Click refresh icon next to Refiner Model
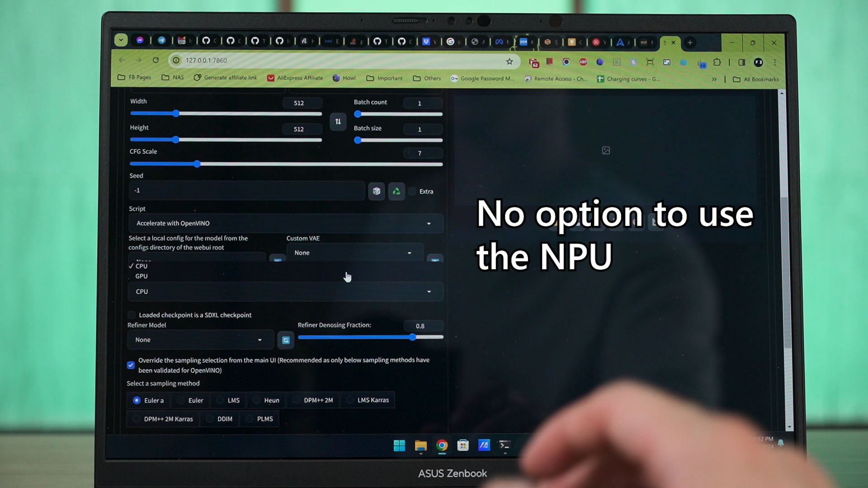 286,340
